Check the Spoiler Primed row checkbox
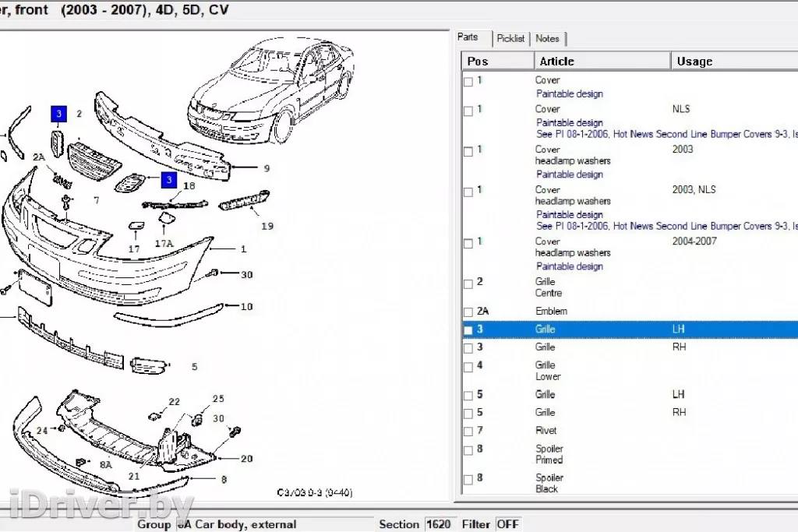 (x=468, y=450)
